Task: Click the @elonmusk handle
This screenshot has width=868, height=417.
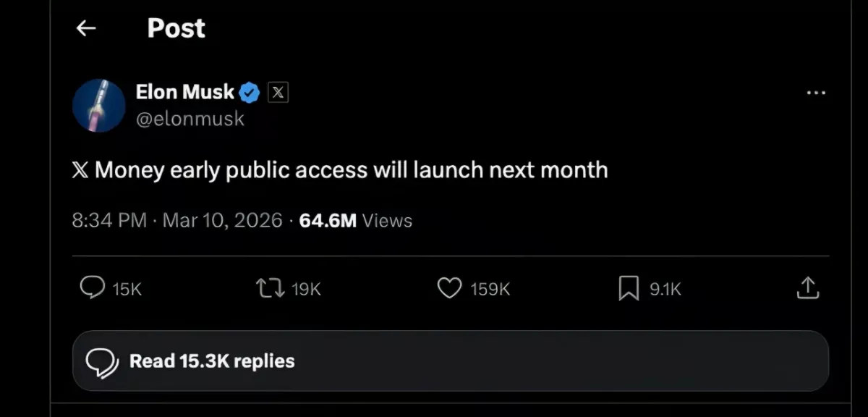Action: (190, 119)
